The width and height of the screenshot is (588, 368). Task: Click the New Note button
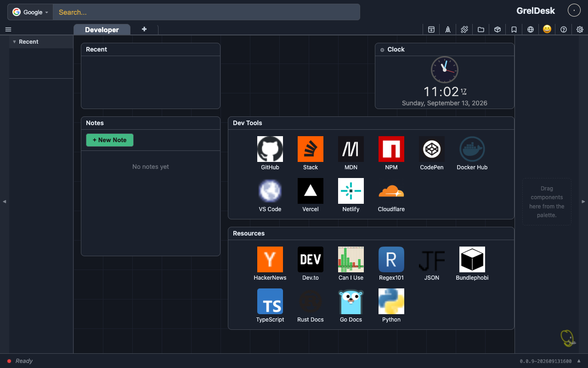click(x=110, y=140)
